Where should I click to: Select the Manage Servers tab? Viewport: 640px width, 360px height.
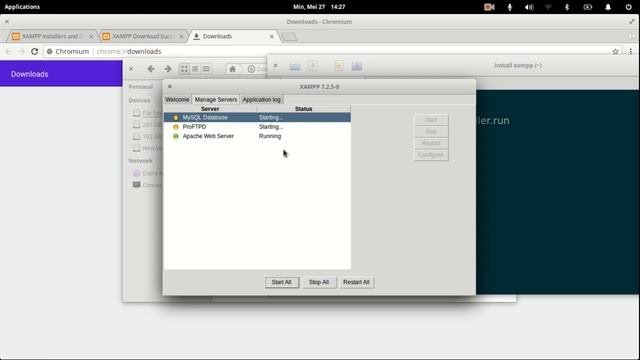pyautogui.click(x=216, y=100)
